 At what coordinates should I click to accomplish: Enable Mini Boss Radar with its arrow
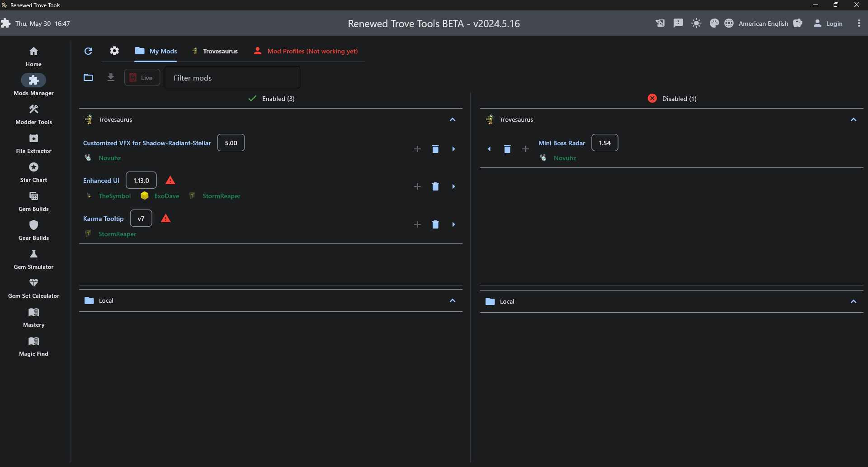(x=490, y=148)
